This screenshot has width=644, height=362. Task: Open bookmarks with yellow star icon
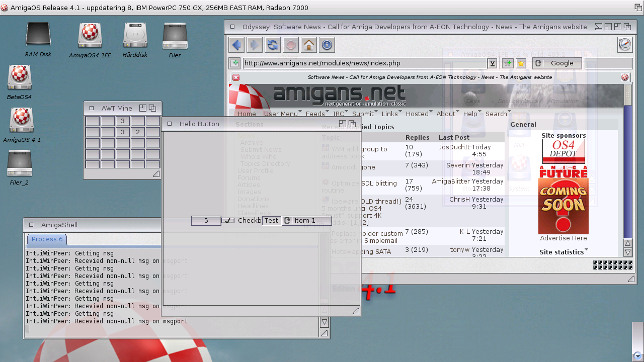coord(521,63)
